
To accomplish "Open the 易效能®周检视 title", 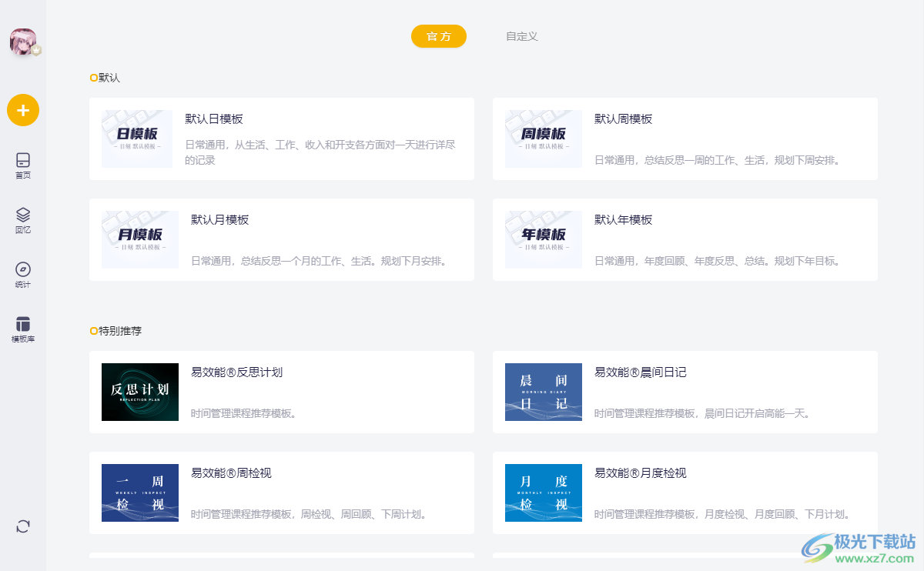I will 232,472.
